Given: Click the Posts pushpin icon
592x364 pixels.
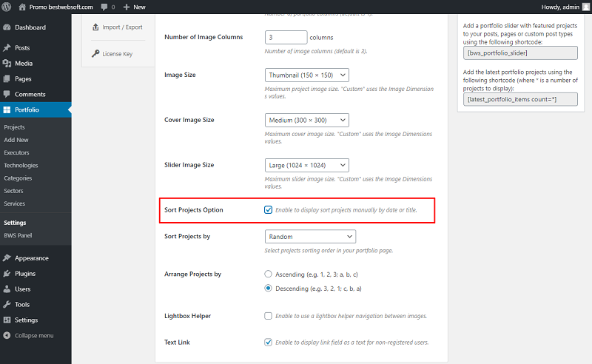Looking at the screenshot, I should tap(7, 48).
